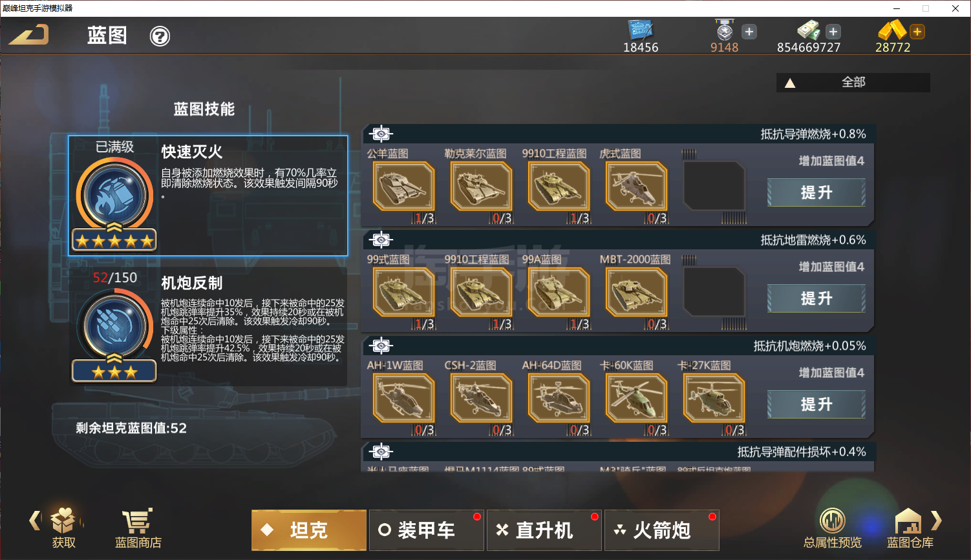
Task: Click 提升 for 抵抗导弹燃烧 row
Action: coord(816,192)
